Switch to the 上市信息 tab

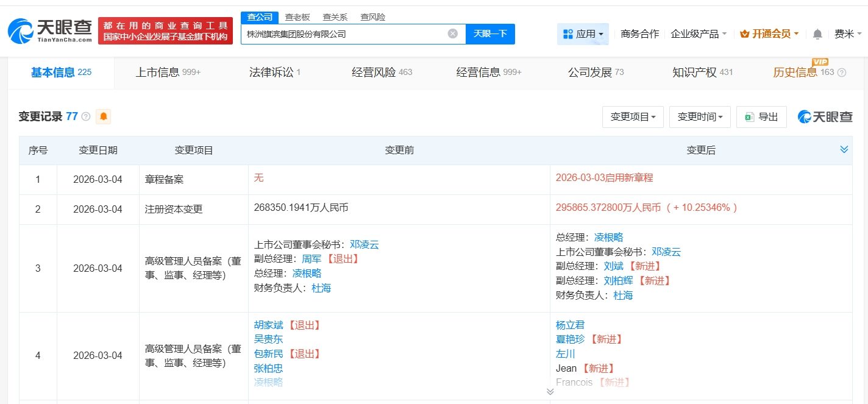[168, 73]
